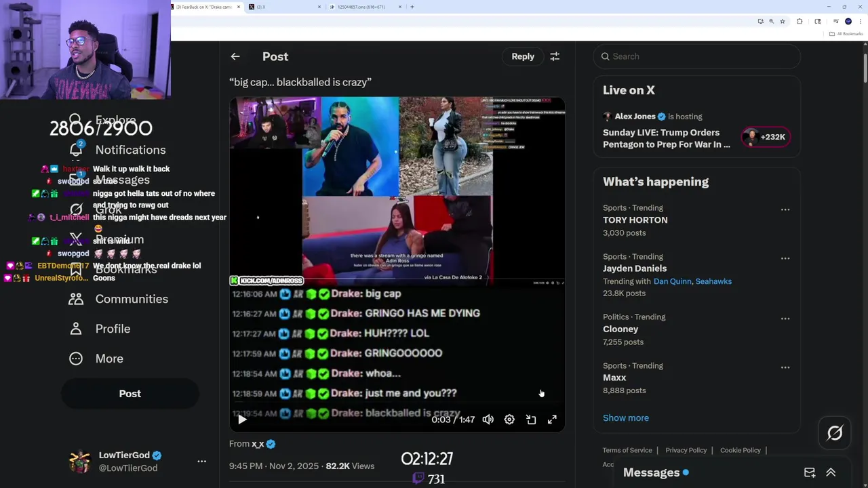
Task: Open Notifications in the sidebar
Action: point(130,150)
